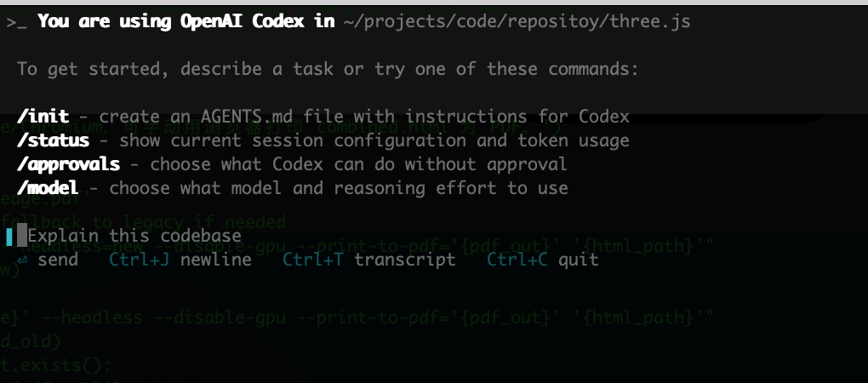Click the gray cursor block in the prompt
Image resolution: width=868 pixels, height=383 pixels.
(x=22, y=237)
